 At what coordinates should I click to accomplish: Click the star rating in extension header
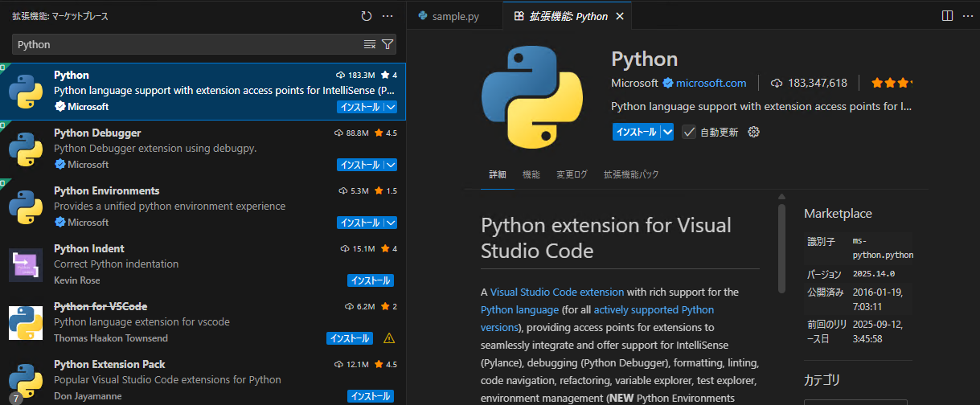892,83
